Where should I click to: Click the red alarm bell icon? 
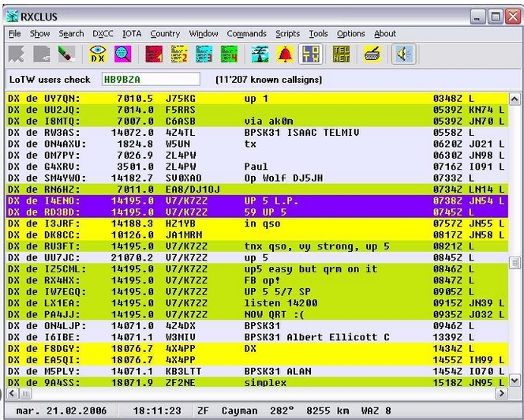pos(284,54)
